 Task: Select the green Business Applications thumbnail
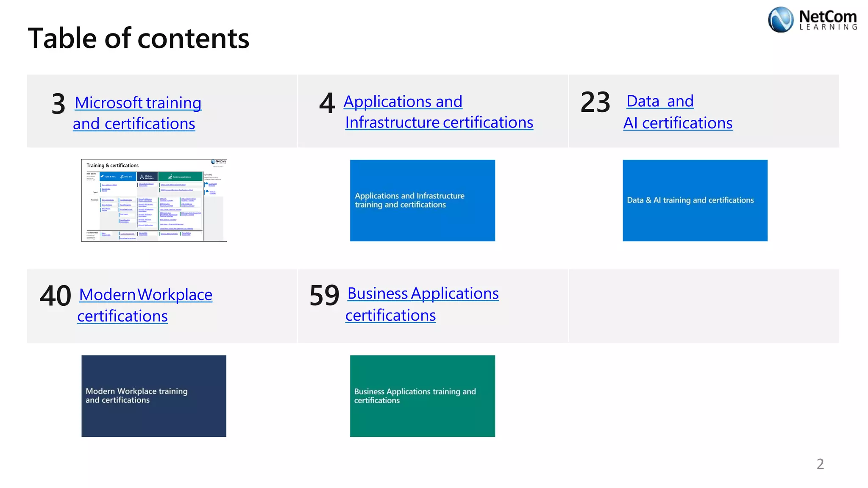(422, 396)
